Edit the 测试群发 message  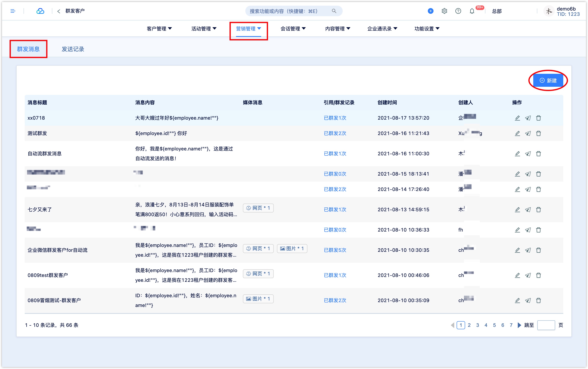[x=517, y=133]
